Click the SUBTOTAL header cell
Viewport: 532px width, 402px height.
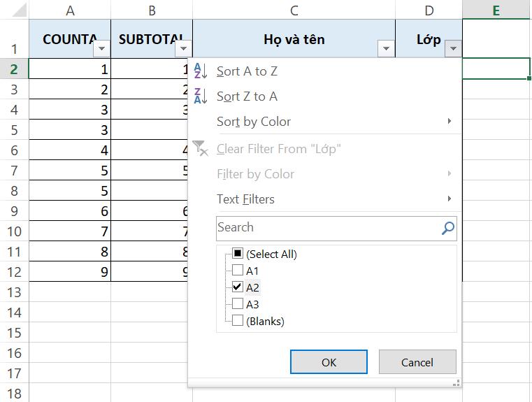pos(152,38)
